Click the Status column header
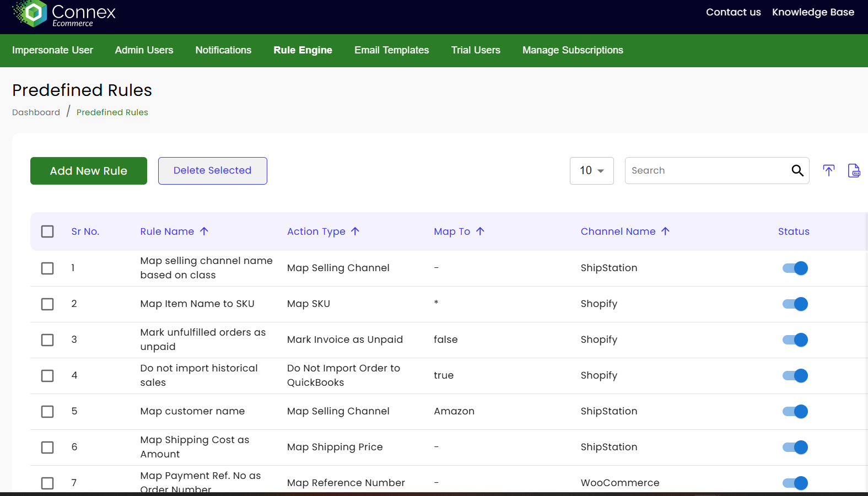868x496 pixels. point(794,231)
